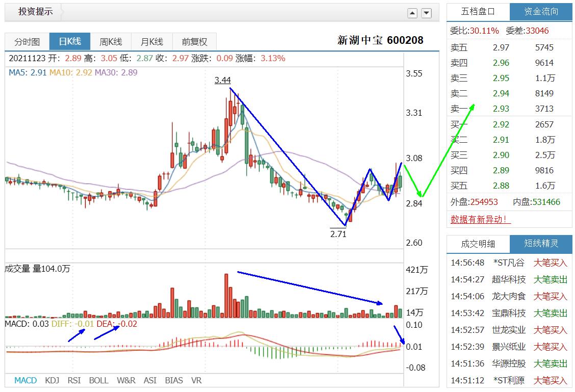Click the 买二 price 2.91
Screen dimensions: 575x392
click(x=501, y=140)
